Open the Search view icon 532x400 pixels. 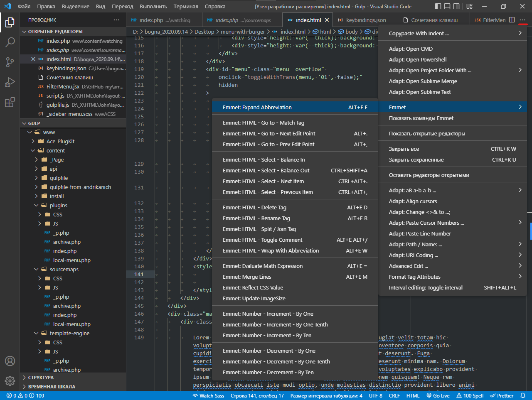point(10,42)
